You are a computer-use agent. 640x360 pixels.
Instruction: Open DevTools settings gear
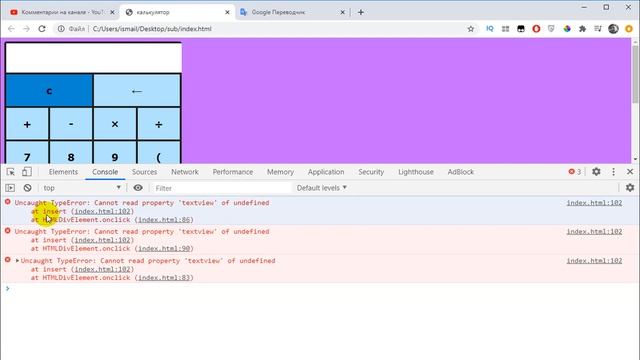596,172
